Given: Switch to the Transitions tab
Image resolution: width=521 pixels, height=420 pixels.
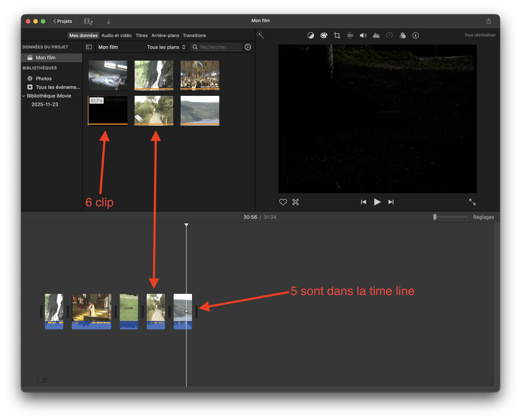Looking at the screenshot, I should tap(194, 35).
